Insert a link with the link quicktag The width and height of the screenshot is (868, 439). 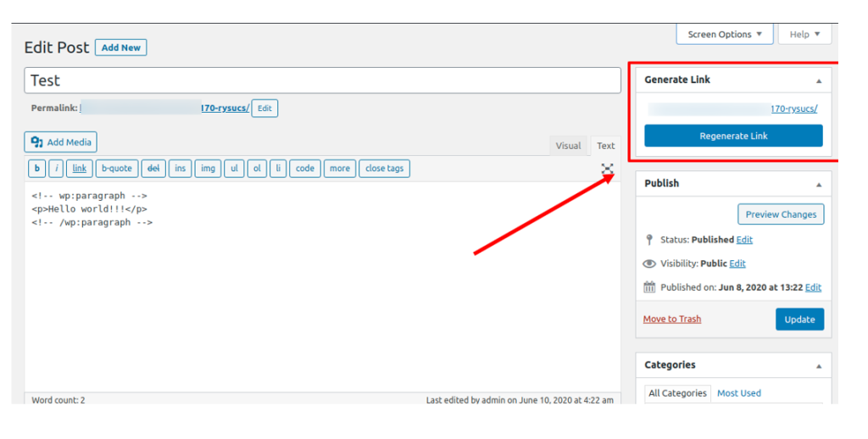pyautogui.click(x=79, y=169)
